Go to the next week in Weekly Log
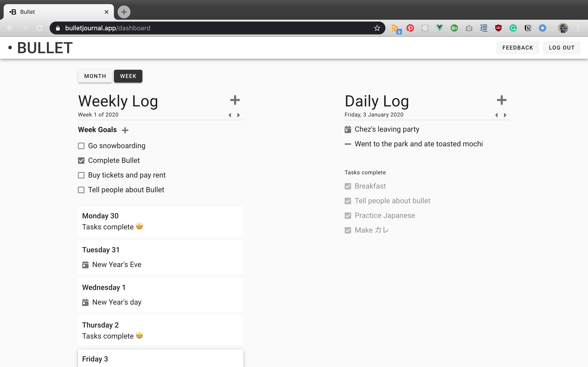Screen dimensions: 588x367 coord(238,115)
